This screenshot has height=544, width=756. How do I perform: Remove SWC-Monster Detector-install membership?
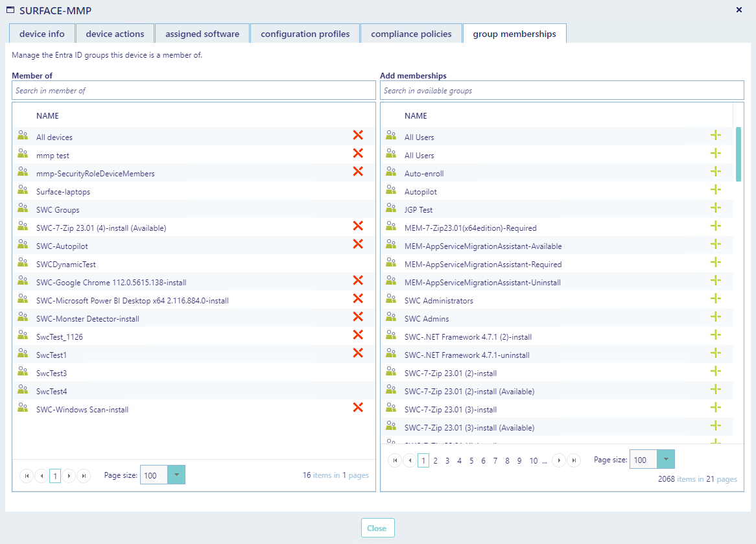coord(357,317)
